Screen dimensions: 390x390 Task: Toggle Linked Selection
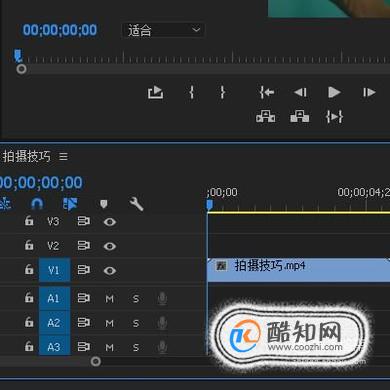pos(70,204)
